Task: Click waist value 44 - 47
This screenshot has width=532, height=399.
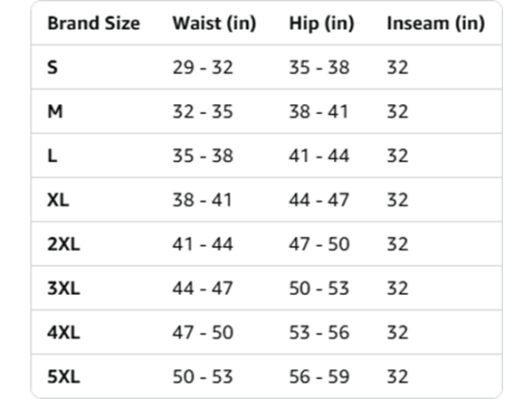Action: point(203,288)
